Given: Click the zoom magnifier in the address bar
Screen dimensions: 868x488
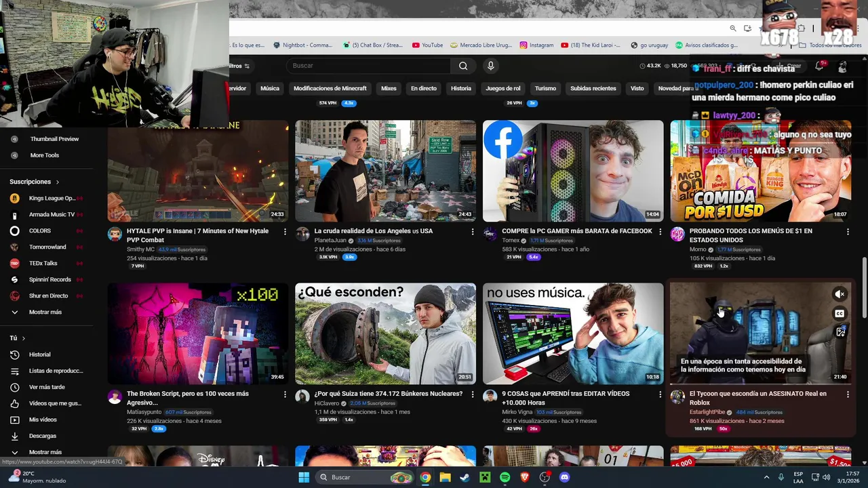Looking at the screenshot, I should (733, 28).
